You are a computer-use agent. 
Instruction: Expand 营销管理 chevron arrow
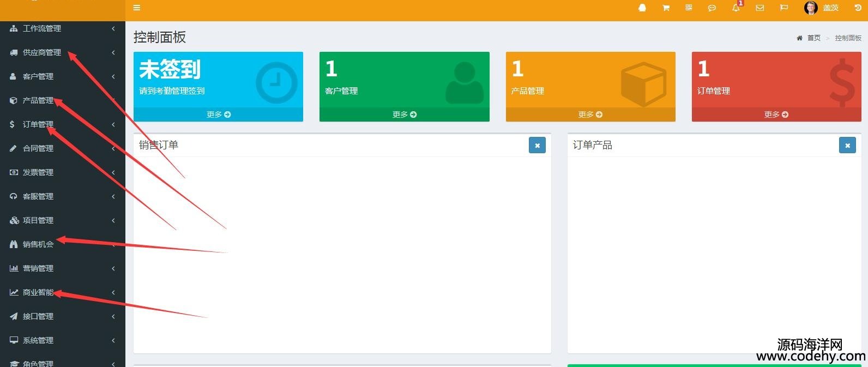coord(113,268)
